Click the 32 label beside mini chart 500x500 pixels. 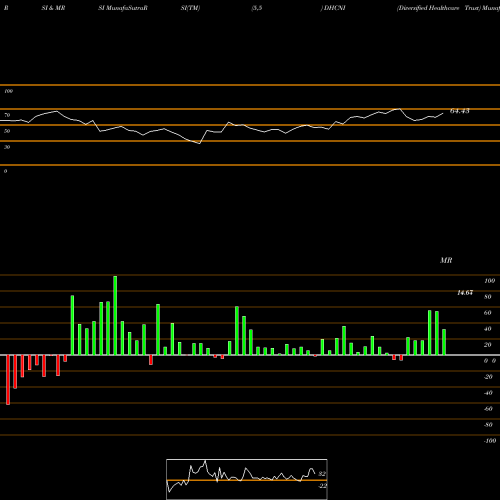pos(322,474)
